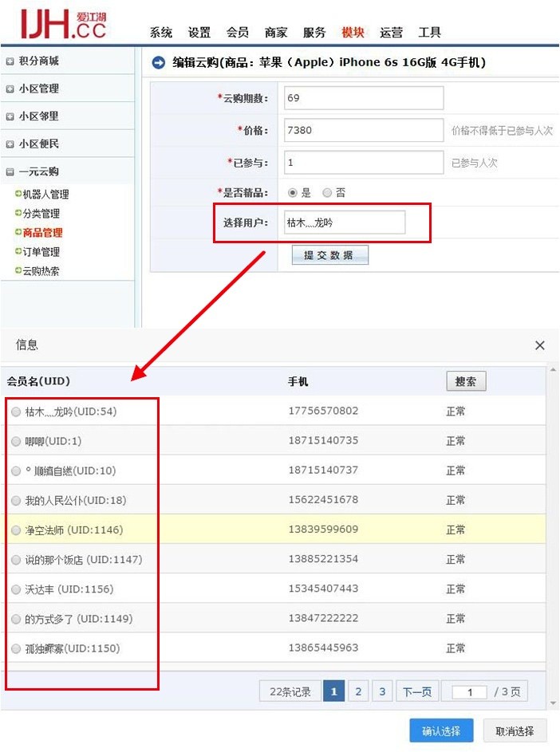Click the 取消选择 button
The height and width of the screenshot is (752, 560).
click(515, 731)
